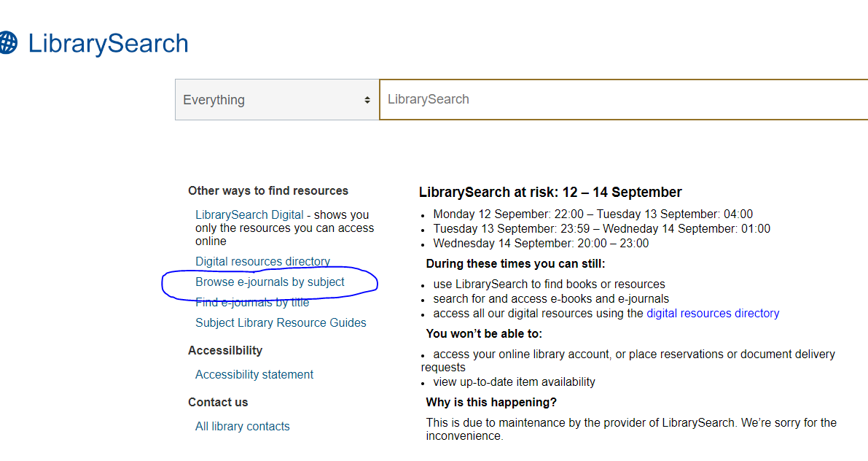Click the 'Accessibility' section heading
Image resolution: width=868 pixels, height=461 pixels.
tap(225, 351)
